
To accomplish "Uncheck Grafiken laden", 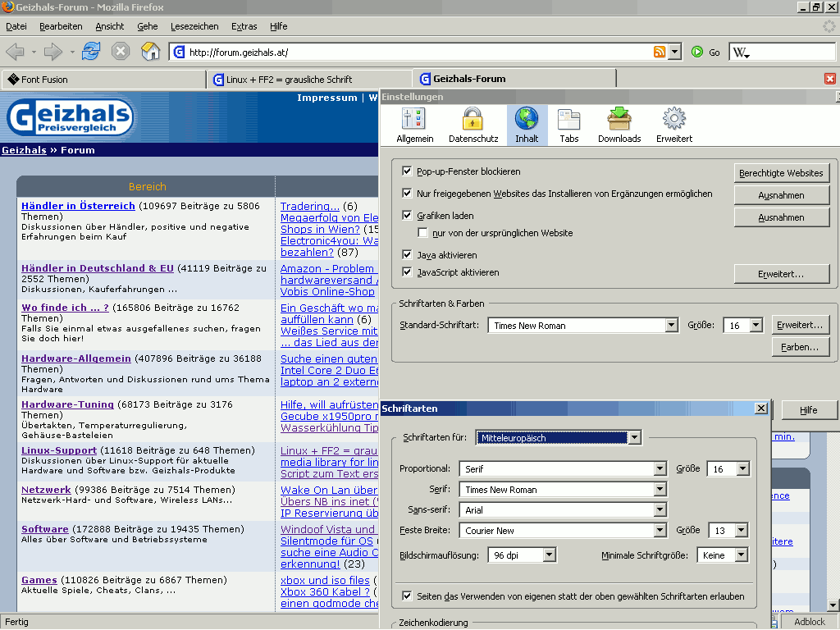I will [407, 216].
